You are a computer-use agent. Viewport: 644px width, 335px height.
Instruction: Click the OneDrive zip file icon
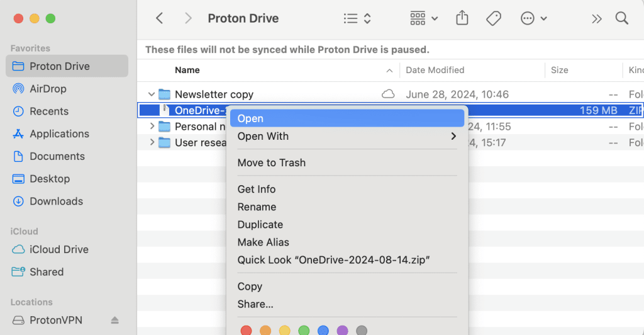165,110
